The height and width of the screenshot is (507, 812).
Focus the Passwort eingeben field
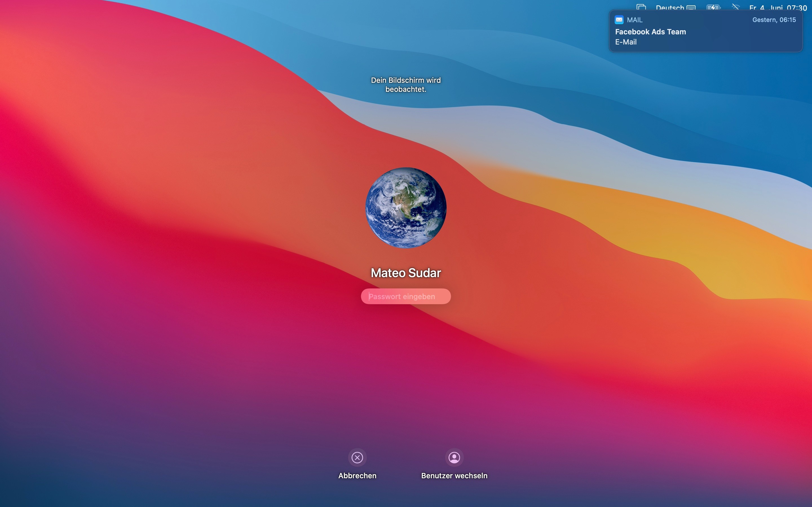tap(406, 296)
